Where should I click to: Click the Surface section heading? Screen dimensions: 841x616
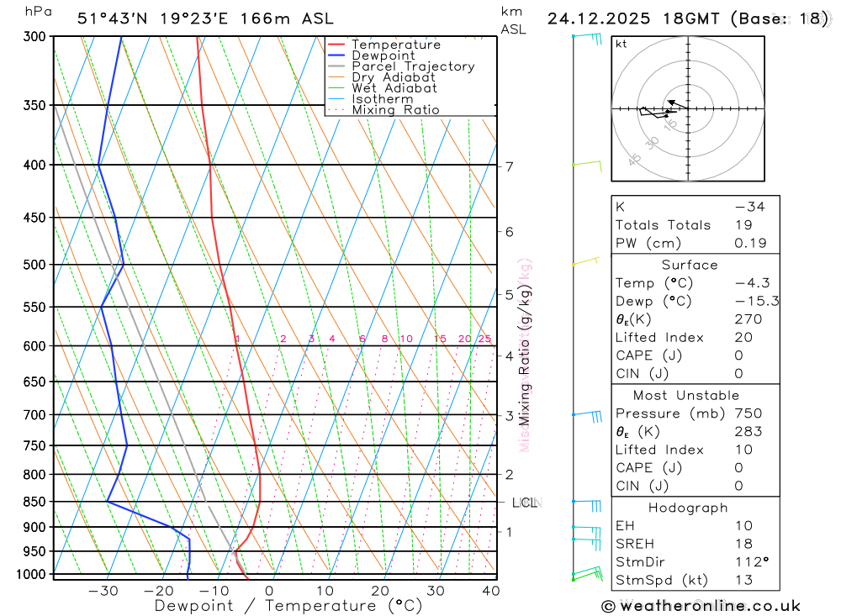(x=690, y=266)
